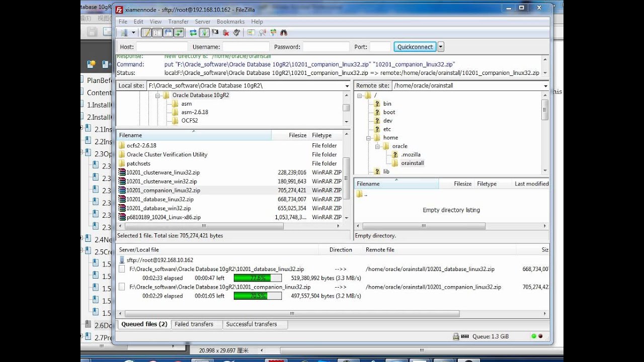Click the lock encryption icon in status bar

(x=456, y=337)
